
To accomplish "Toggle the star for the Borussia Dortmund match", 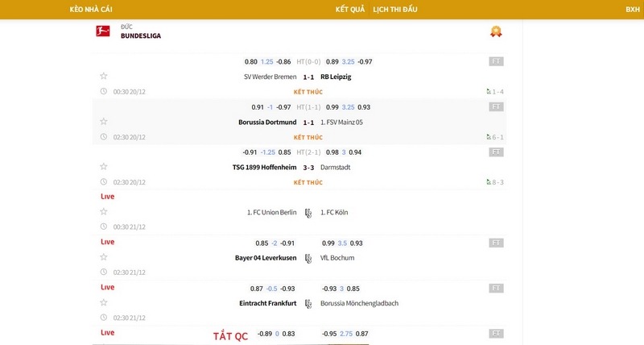I will pos(103,122).
